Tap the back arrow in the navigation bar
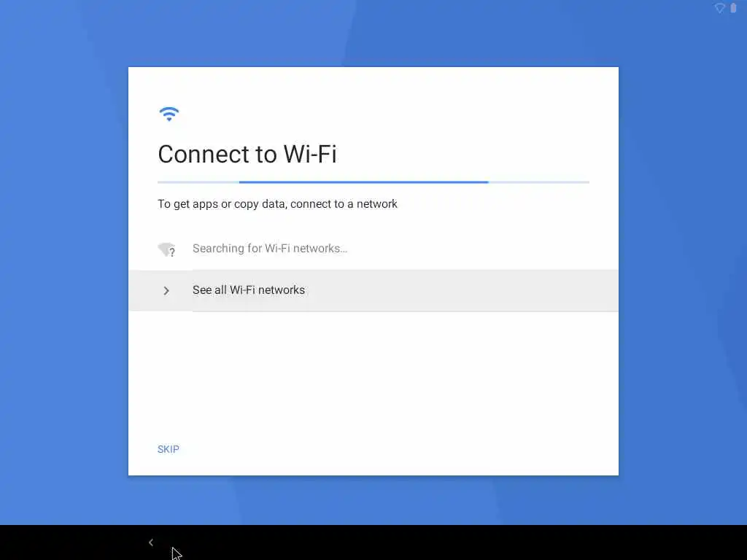This screenshot has height=560, width=747. pos(150,542)
